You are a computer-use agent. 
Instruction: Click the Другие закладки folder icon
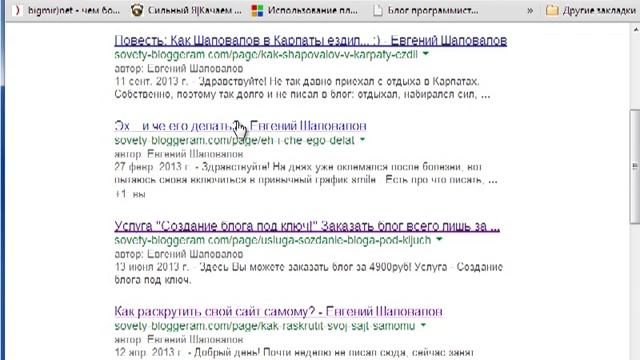click(x=552, y=11)
